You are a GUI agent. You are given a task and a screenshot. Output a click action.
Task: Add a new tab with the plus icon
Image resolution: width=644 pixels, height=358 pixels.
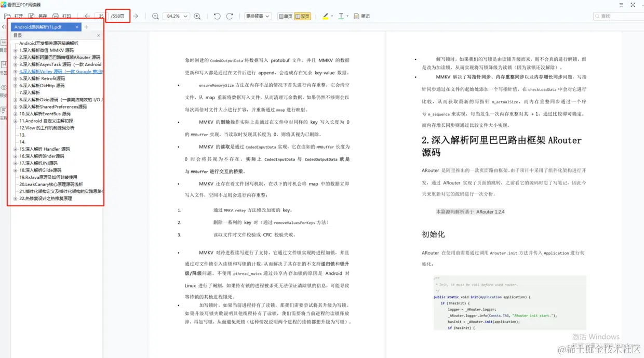(x=86, y=27)
